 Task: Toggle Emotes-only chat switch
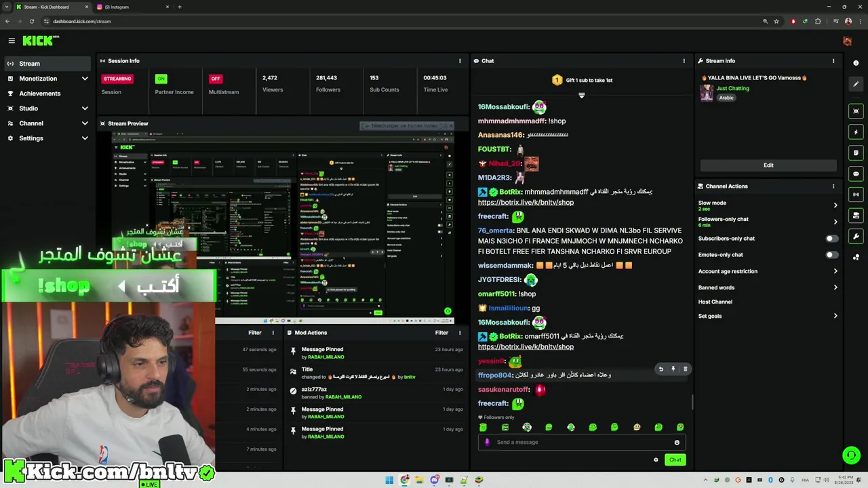coord(831,255)
